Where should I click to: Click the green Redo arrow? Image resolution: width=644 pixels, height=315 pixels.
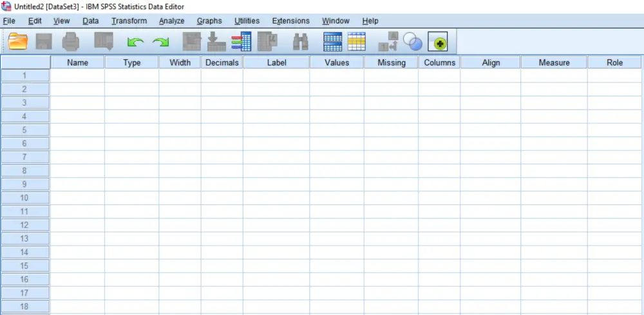click(161, 41)
